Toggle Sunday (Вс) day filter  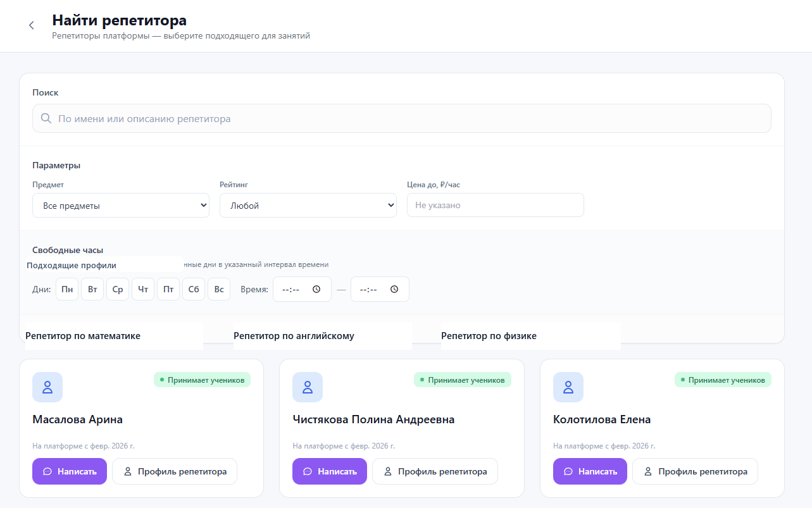coord(219,289)
